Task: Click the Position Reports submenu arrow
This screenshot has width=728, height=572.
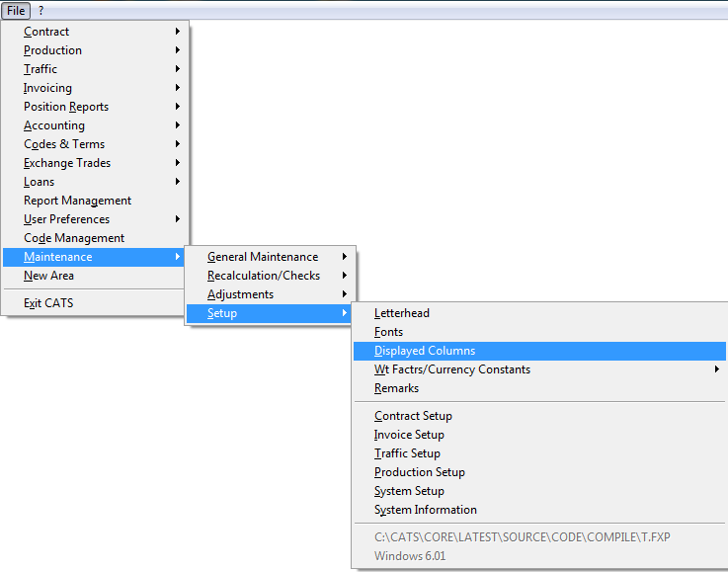Action: (178, 107)
